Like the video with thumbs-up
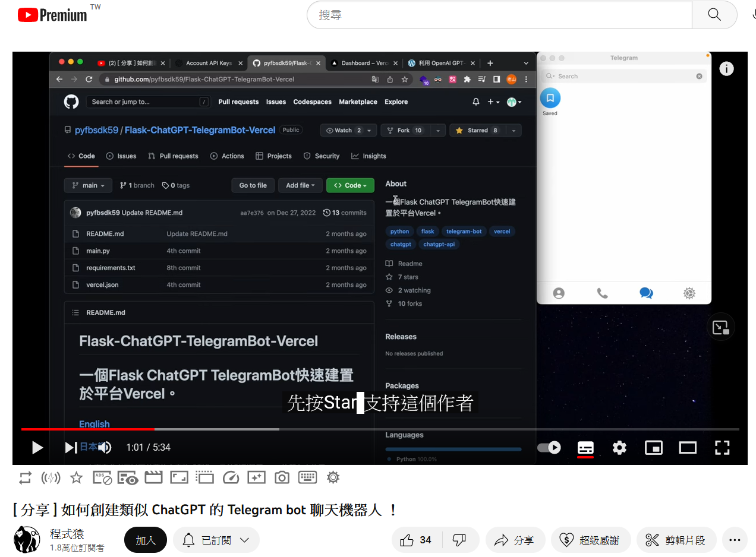Image resolution: width=756 pixels, height=557 pixels. [417, 540]
